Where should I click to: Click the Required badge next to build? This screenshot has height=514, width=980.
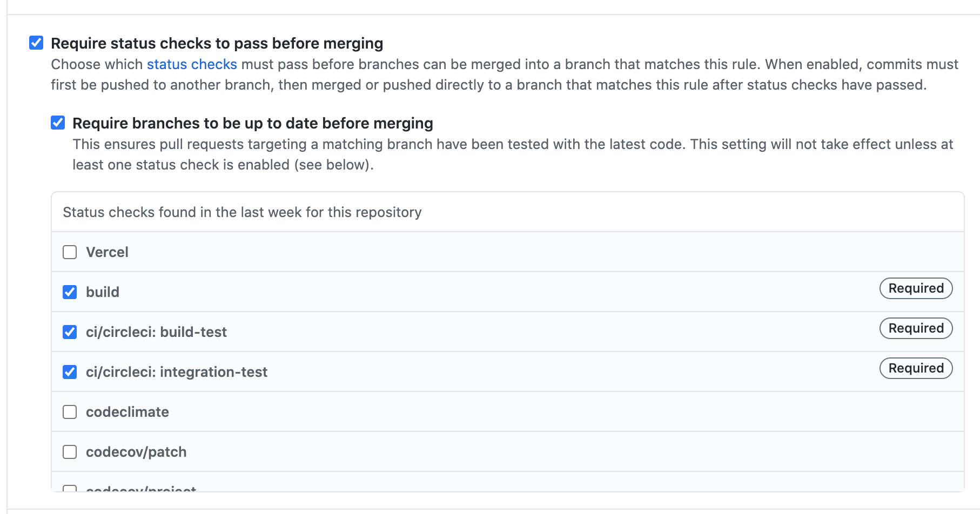916,288
